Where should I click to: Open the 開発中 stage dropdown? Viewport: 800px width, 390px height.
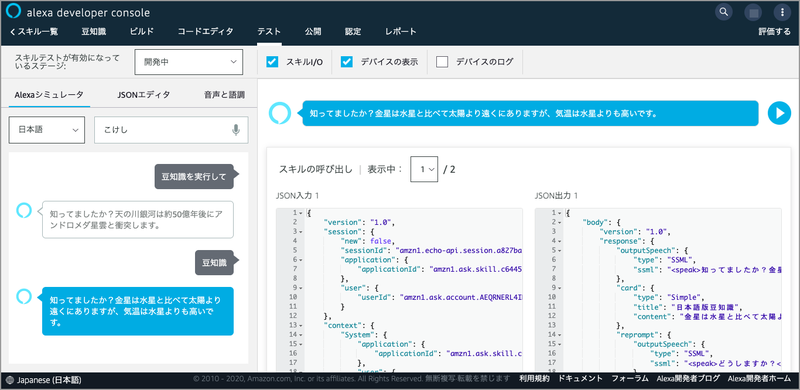pyautogui.click(x=188, y=62)
